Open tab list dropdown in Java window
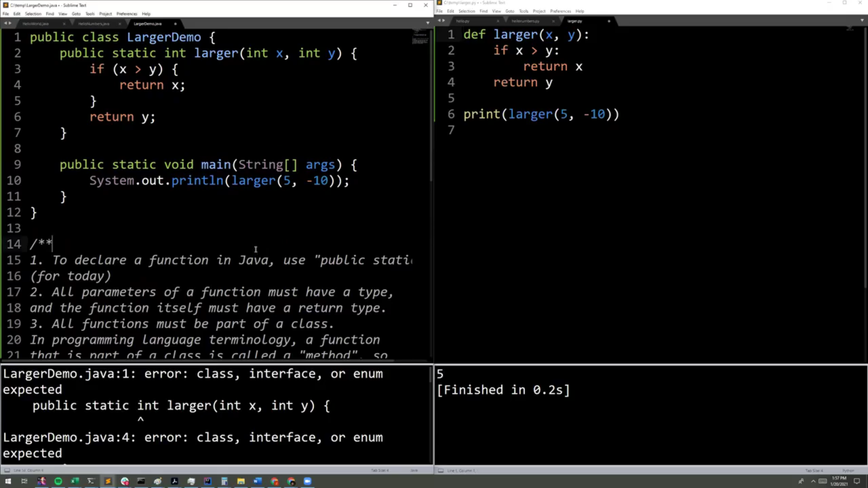 (x=428, y=23)
